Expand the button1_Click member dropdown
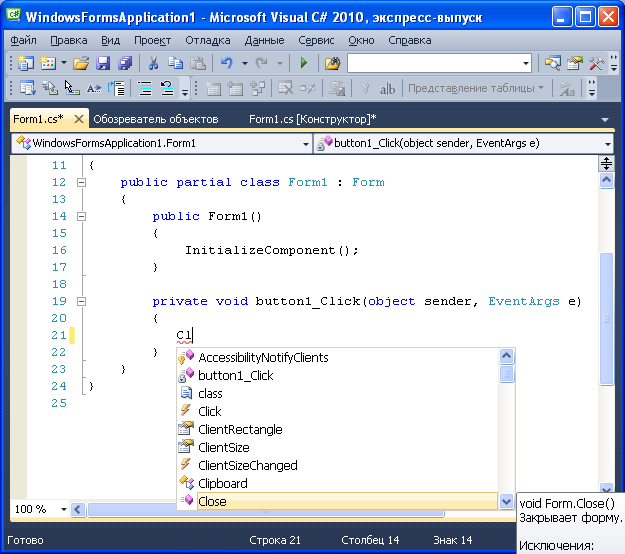The height and width of the screenshot is (554, 625). click(607, 144)
